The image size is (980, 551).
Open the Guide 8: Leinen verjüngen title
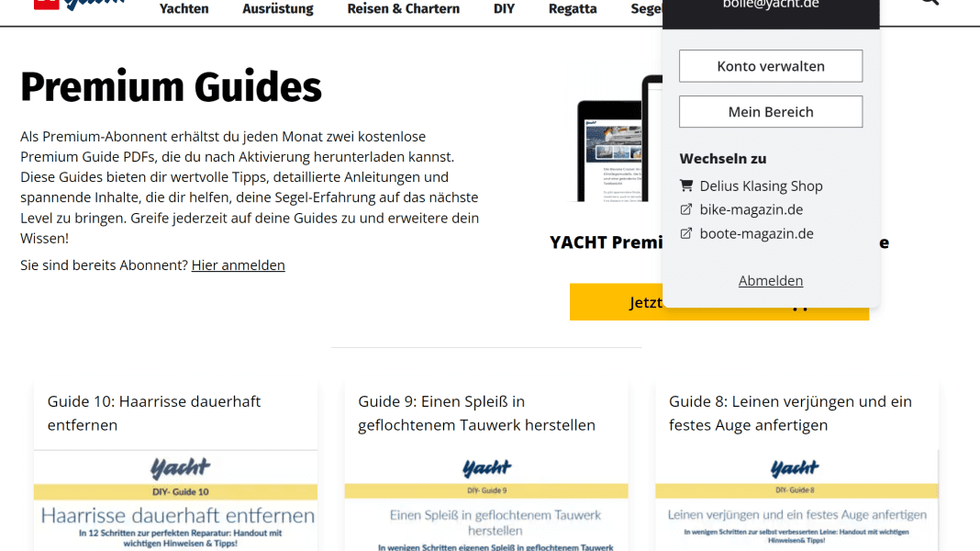tap(790, 413)
